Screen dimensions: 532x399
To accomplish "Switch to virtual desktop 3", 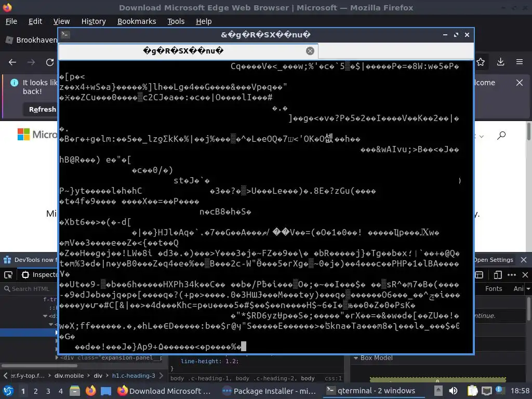I will 48,391.
